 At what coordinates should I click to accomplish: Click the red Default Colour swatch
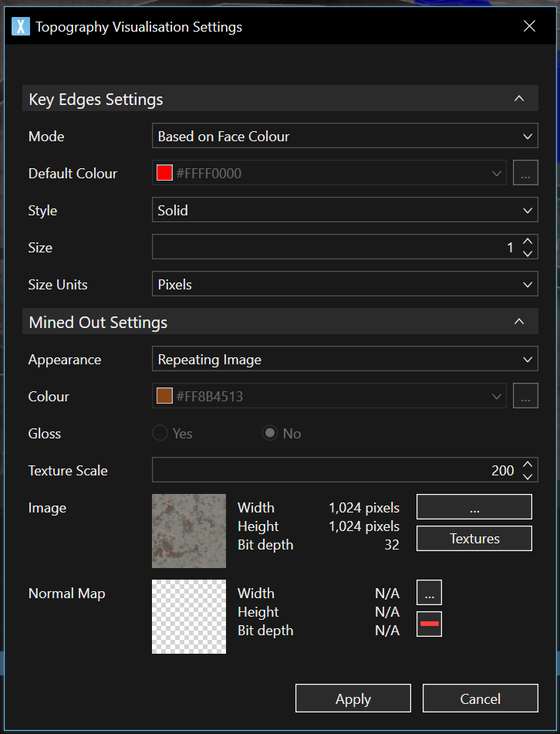[164, 174]
